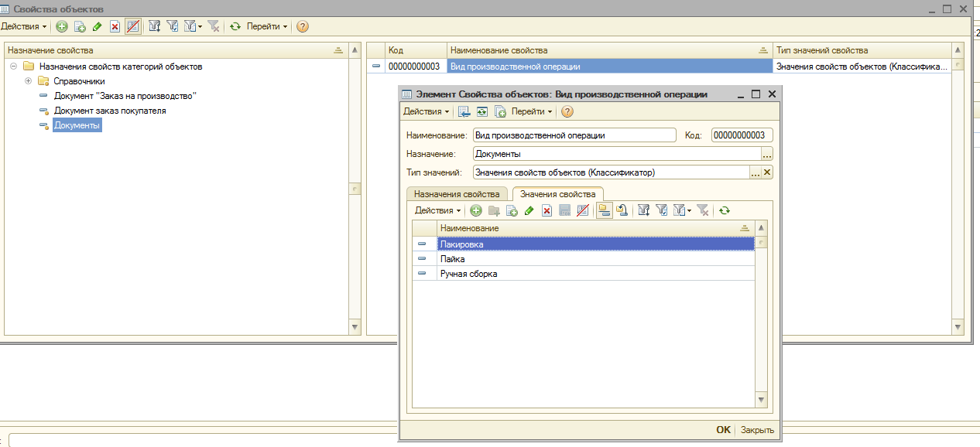Collapse the Назначения свойств категорий объектов node
980x447 pixels.
point(14,67)
